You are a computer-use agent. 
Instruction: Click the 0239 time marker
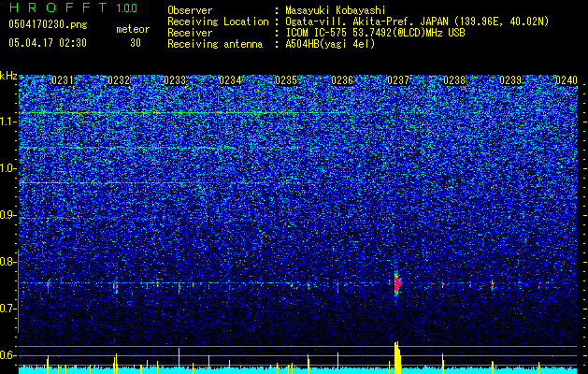point(510,80)
